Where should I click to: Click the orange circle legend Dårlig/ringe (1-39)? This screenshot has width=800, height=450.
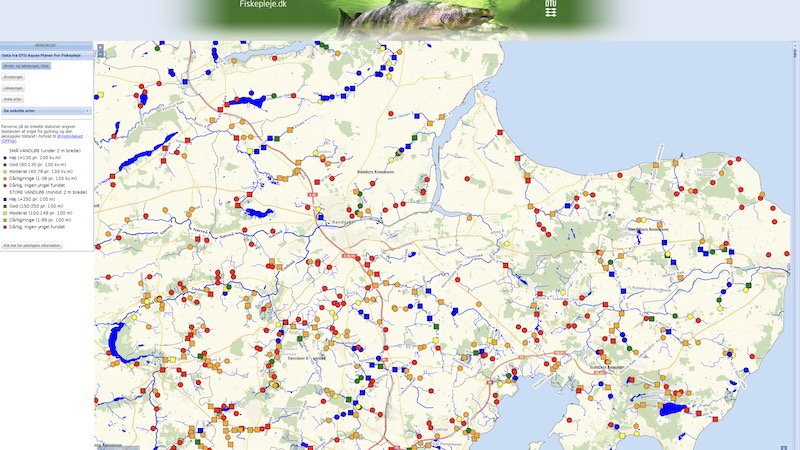click(5, 179)
